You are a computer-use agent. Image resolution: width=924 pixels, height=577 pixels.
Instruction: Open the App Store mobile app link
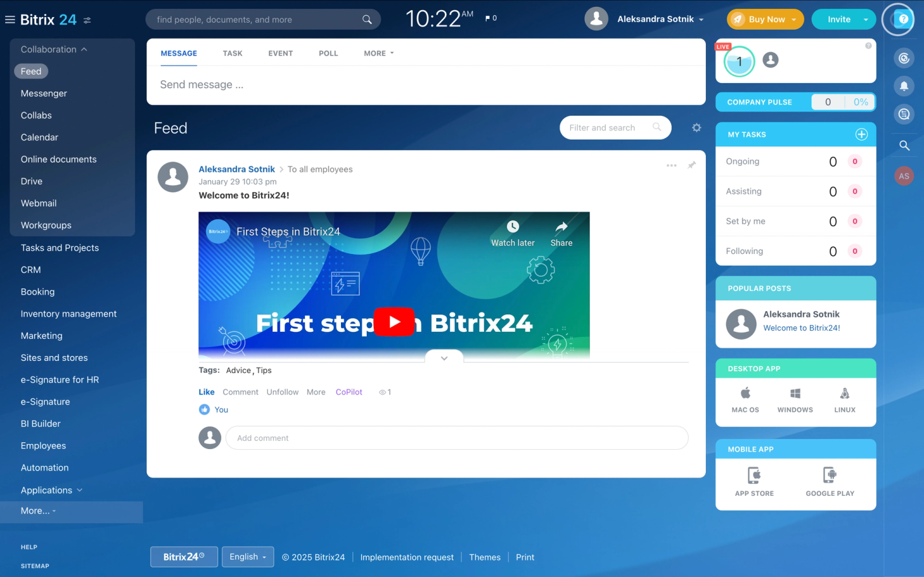click(x=754, y=482)
